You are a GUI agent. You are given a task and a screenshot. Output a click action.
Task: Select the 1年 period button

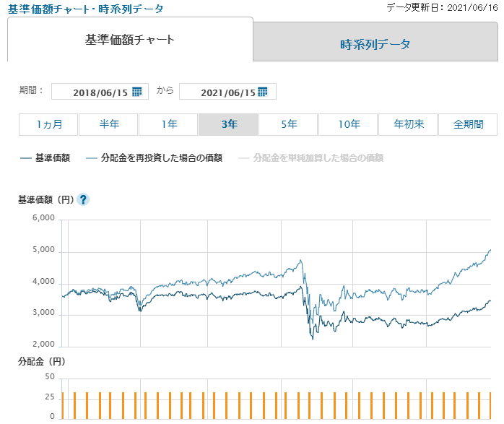[168, 124]
